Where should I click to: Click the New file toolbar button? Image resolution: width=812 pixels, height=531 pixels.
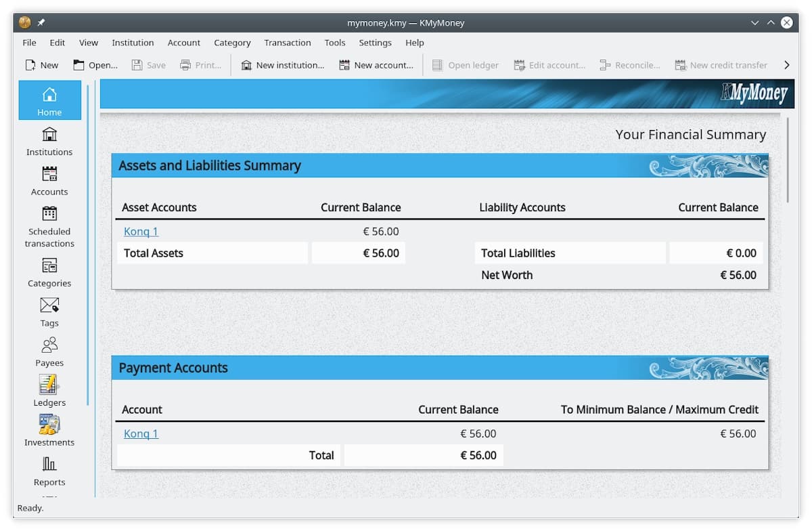click(x=42, y=65)
